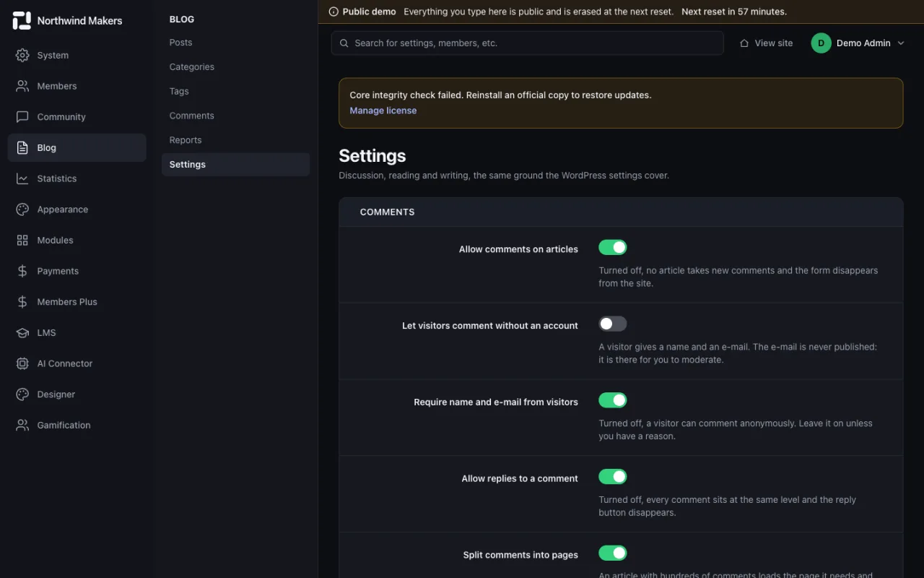924x578 pixels.
Task: Click the Statistics chart icon
Action: pos(22,178)
